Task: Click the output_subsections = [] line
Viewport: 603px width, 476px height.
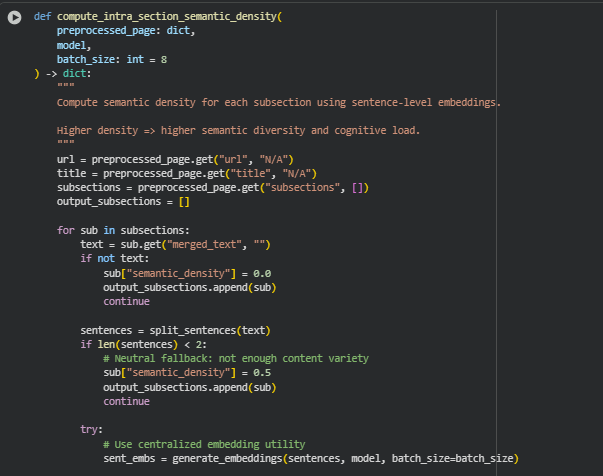Action: coord(123,201)
